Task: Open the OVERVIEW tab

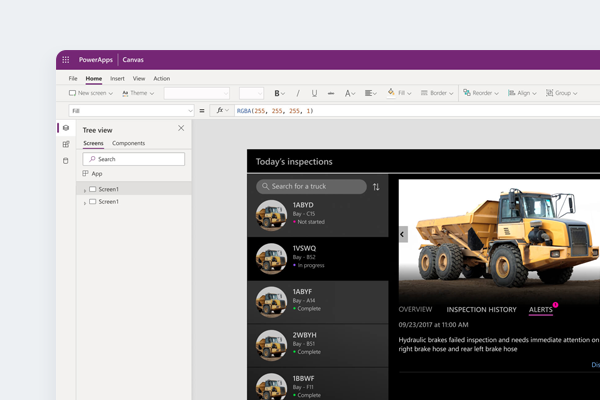Action: click(x=415, y=309)
